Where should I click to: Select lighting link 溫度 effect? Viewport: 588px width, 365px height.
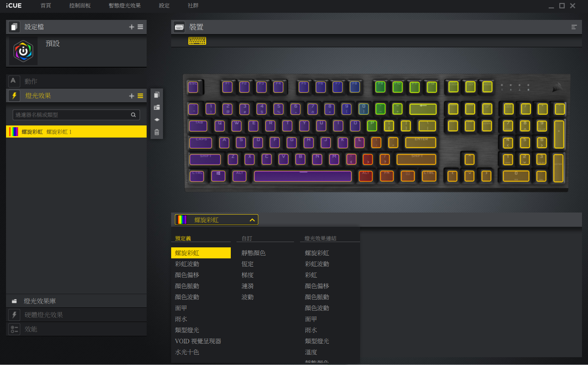click(311, 352)
